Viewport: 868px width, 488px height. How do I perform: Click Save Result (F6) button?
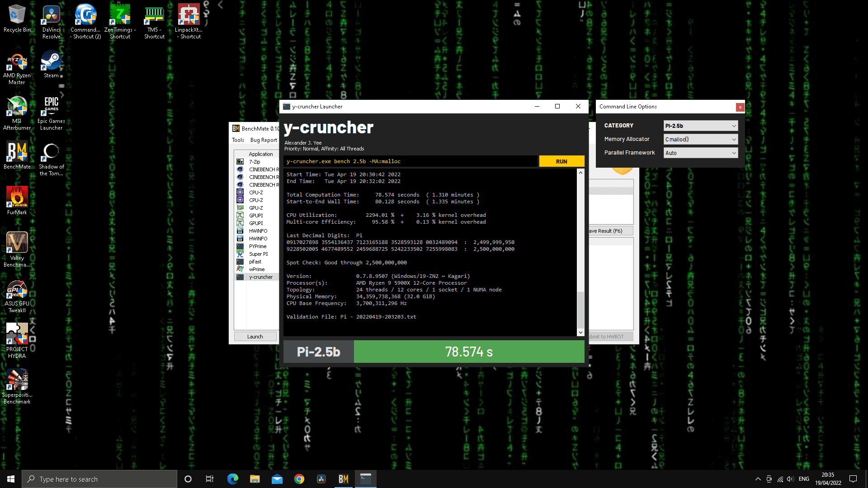point(610,231)
